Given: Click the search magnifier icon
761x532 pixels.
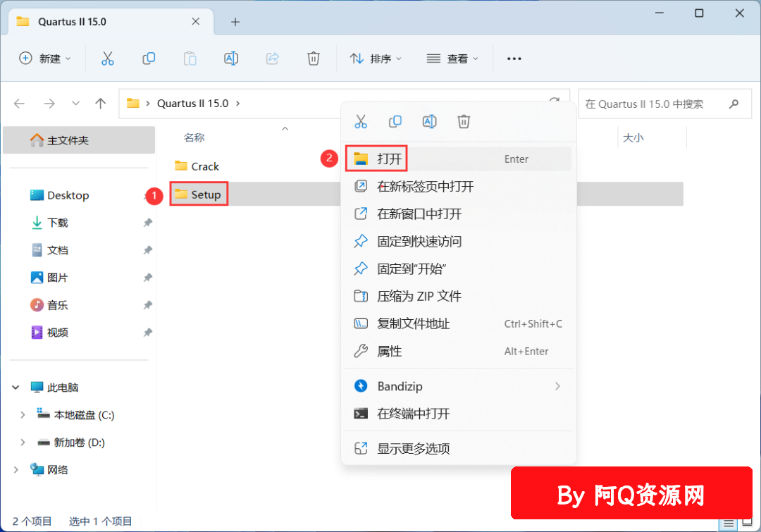Looking at the screenshot, I should pos(734,104).
